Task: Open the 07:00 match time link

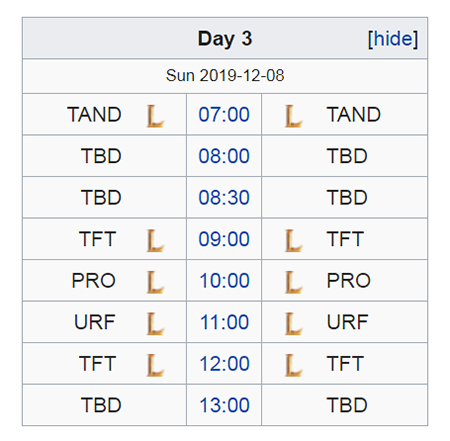Action: pyautogui.click(x=224, y=115)
